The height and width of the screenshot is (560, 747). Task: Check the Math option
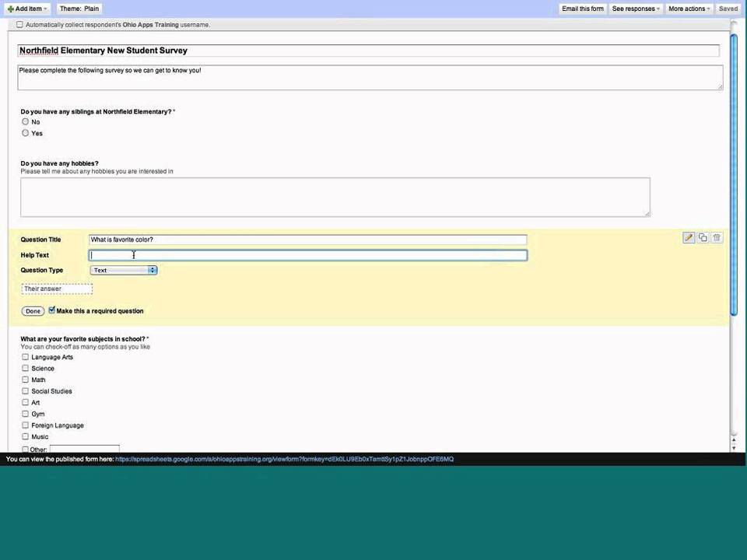pos(25,380)
